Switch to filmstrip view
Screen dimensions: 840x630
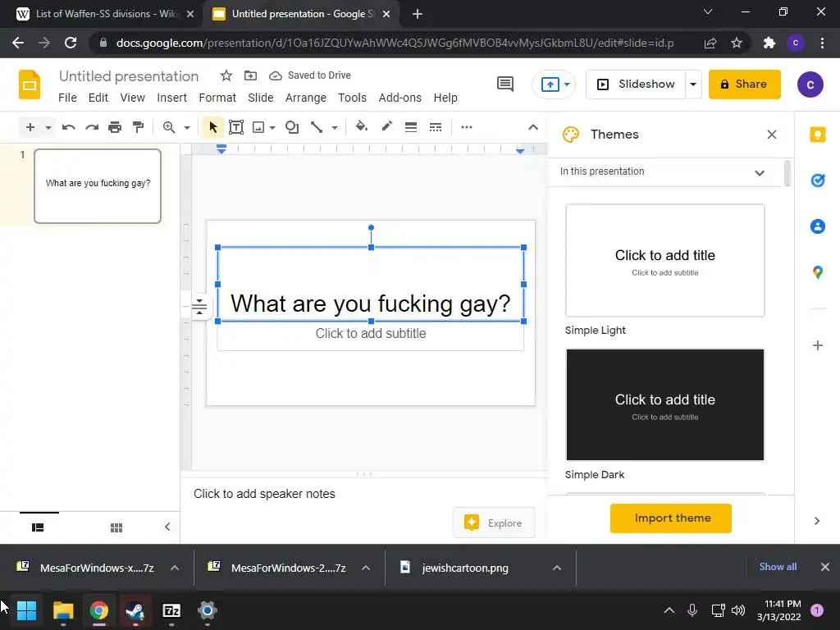(x=38, y=527)
